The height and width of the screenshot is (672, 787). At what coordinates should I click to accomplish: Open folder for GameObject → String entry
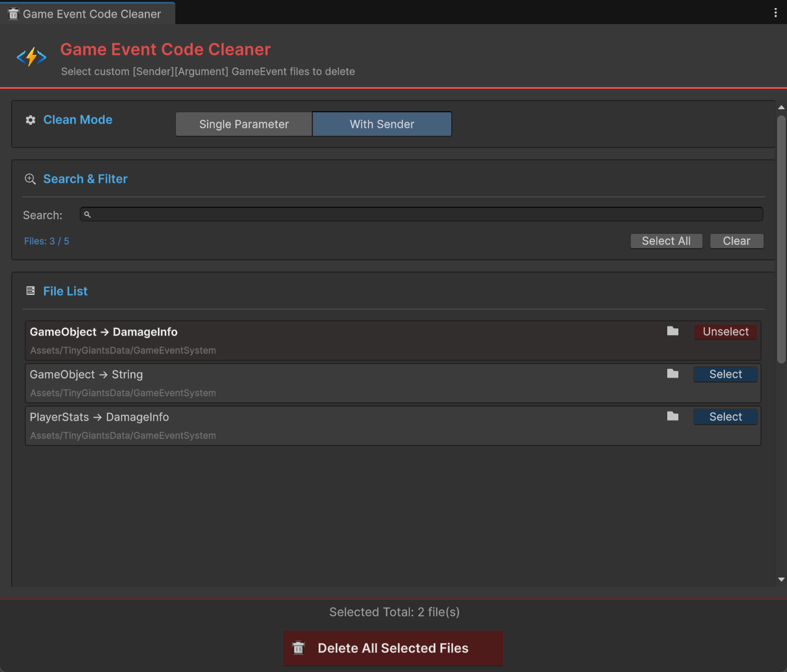(672, 374)
